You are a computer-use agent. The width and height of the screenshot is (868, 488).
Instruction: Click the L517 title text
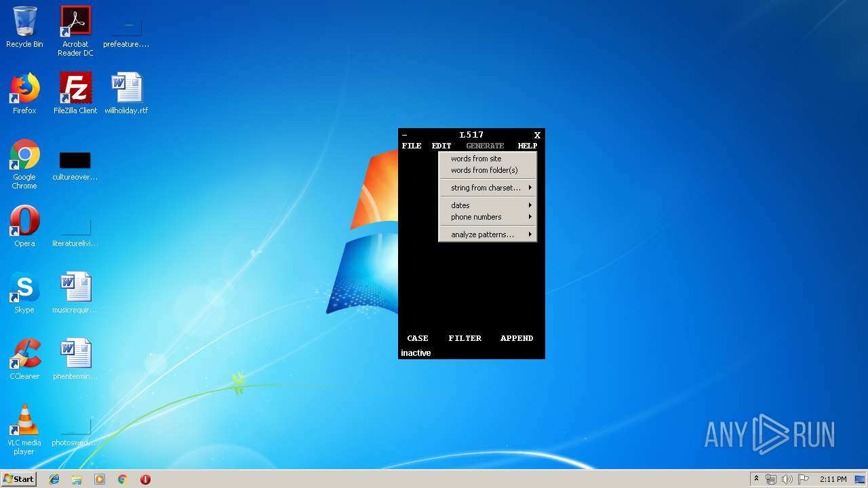tap(471, 135)
